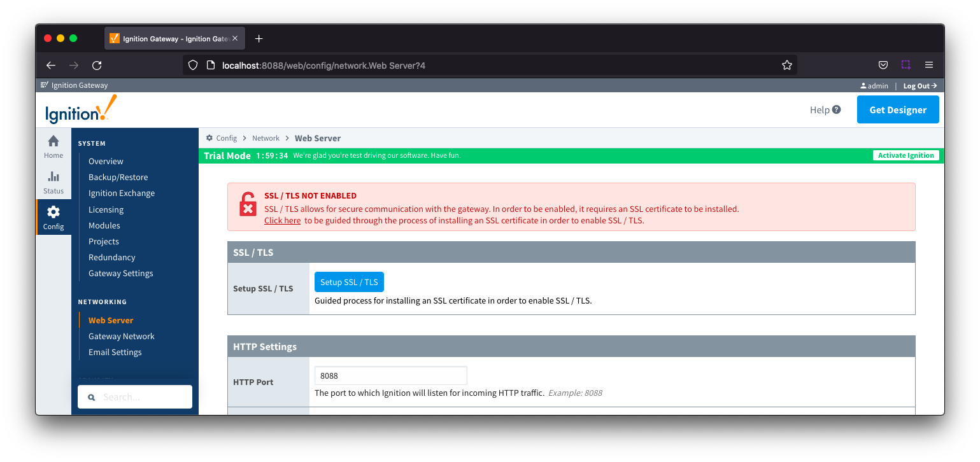The height and width of the screenshot is (462, 980).
Task: Open Ignition Exchange page
Action: point(122,193)
